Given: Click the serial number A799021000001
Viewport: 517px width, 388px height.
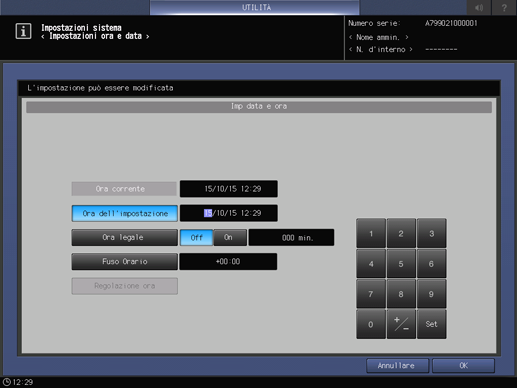Looking at the screenshot, I should pyautogui.click(x=451, y=23).
